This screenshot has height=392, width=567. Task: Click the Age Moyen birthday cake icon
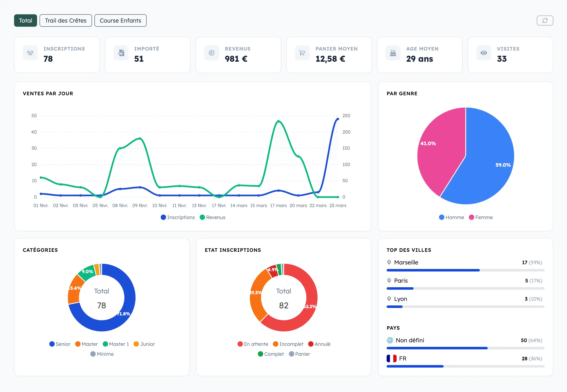(x=393, y=53)
